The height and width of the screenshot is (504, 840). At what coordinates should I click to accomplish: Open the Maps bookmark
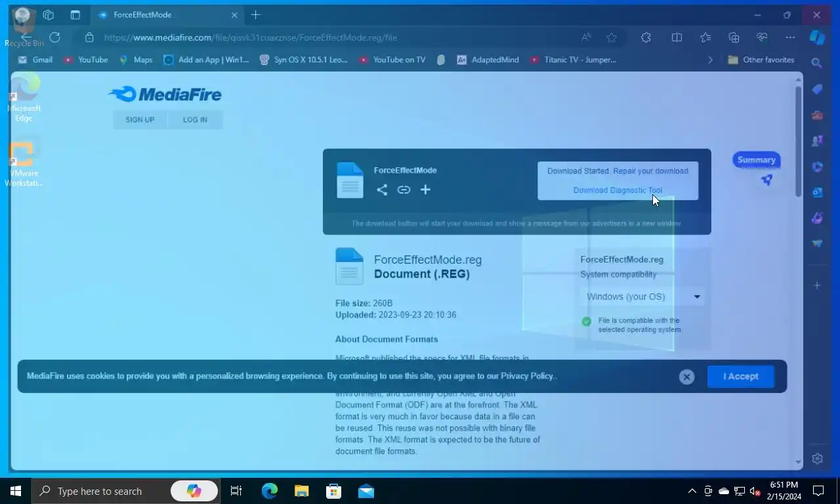pos(136,60)
